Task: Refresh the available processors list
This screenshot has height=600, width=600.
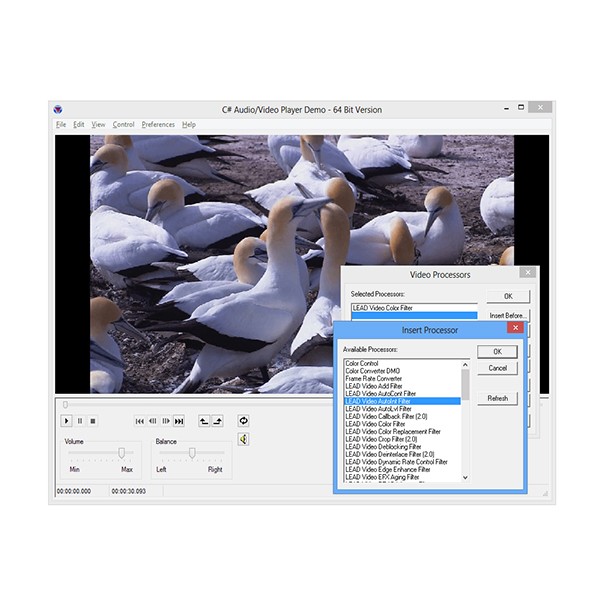Action: [x=497, y=398]
